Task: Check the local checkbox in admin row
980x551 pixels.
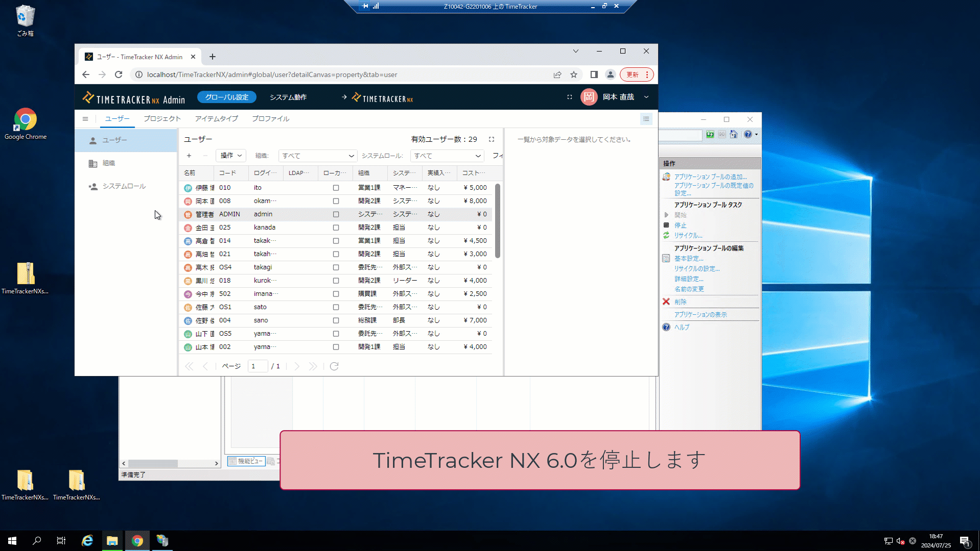Action: click(336, 214)
